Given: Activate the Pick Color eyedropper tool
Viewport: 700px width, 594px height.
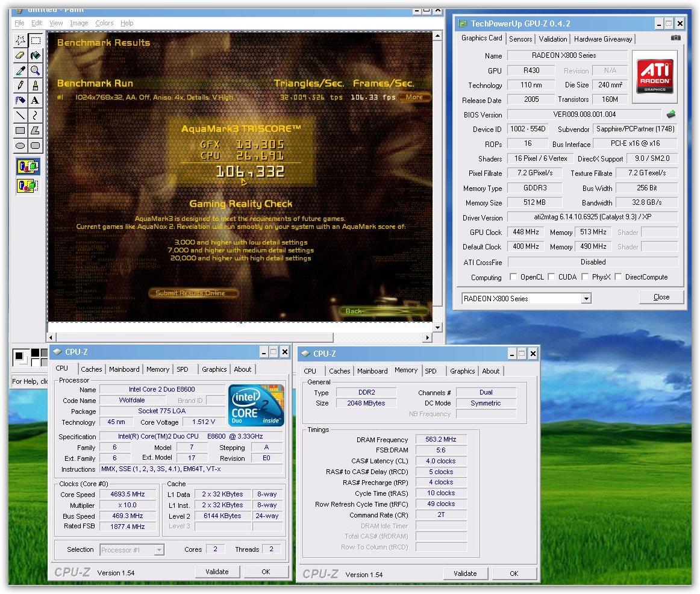Looking at the screenshot, I should (x=20, y=70).
